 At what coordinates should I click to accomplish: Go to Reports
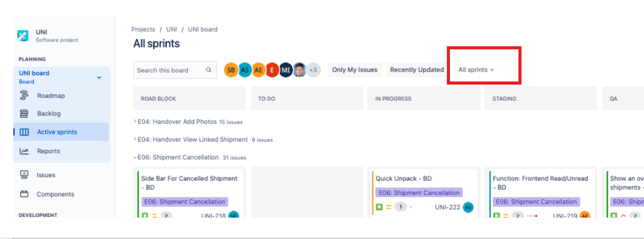point(48,151)
